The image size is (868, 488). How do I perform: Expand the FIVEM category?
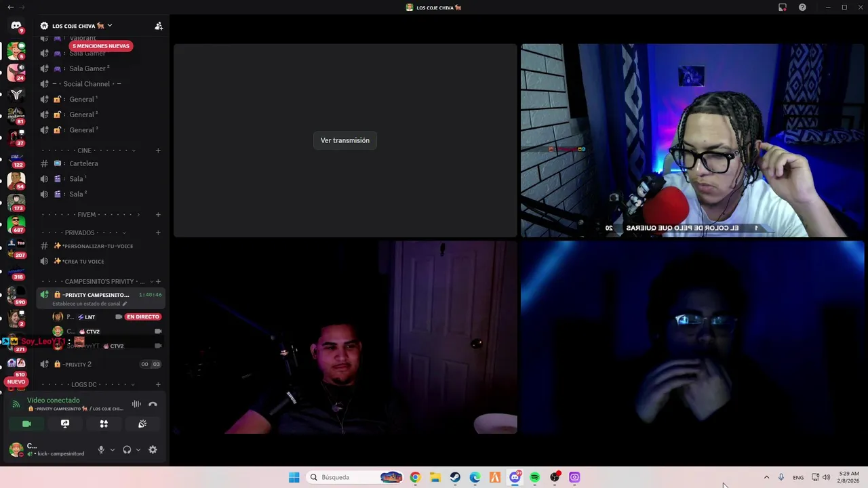[87, 215]
